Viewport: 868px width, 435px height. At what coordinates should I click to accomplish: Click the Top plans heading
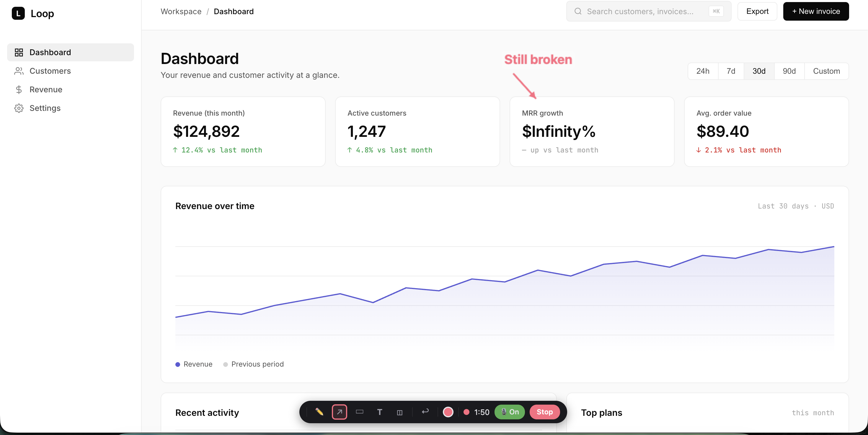pyautogui.click(x=601, y=413)
